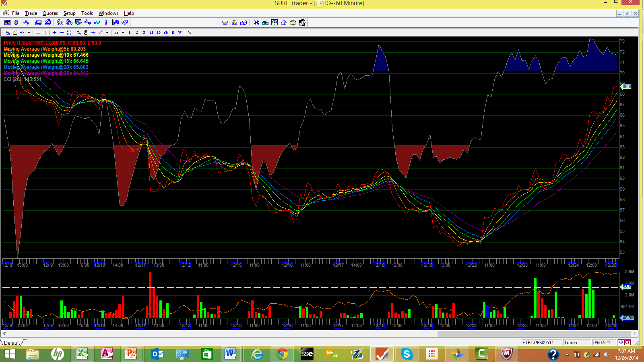Click the pencil pointer tool icon
This screenshot has width=644, height=362.
tap(79, 33)
